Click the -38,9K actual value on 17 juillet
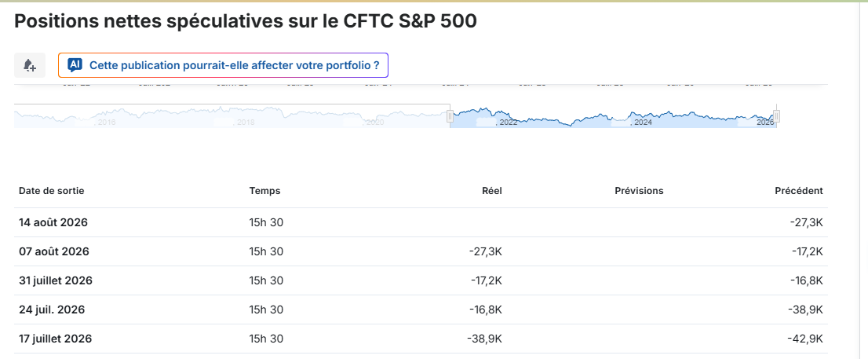This screenshot has width=868, height=359. tap(486, 339)
